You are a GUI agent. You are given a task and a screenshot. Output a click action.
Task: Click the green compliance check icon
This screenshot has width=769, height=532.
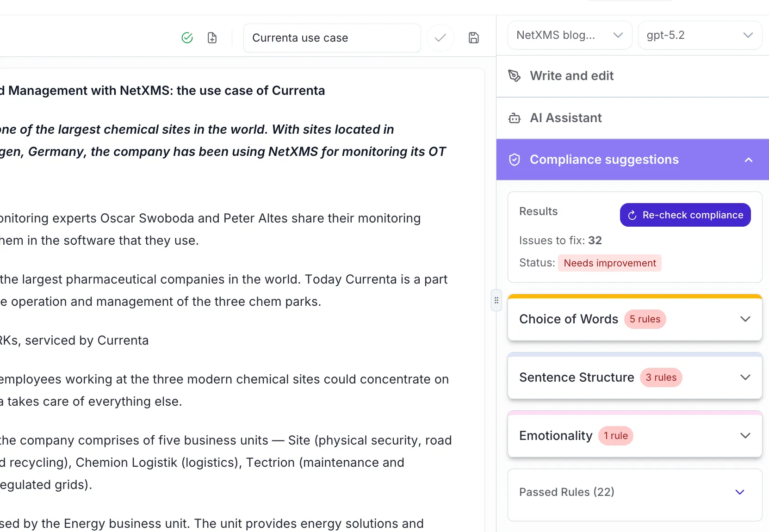(187, 37)
